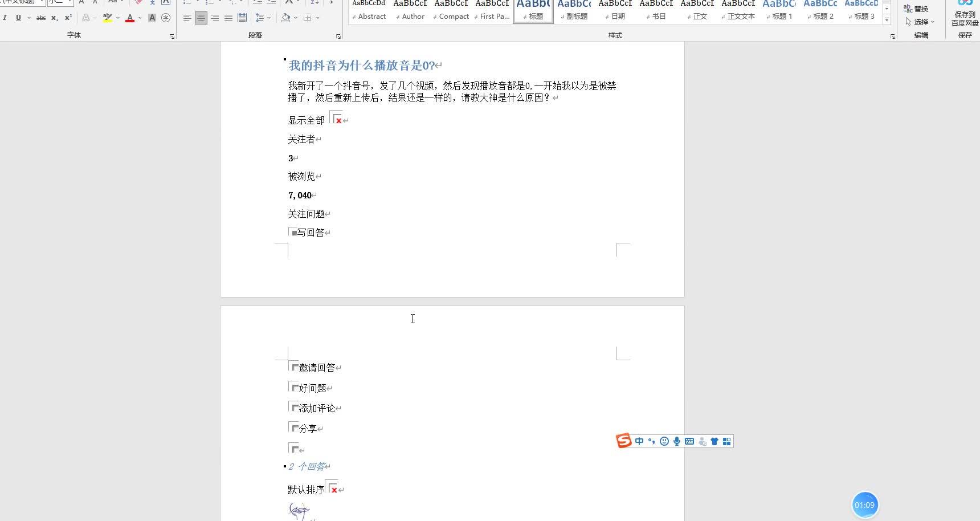Screen dimensions: 980x521
Task: Open the Paragraph dialog launcher
Action: pos(338,36)
